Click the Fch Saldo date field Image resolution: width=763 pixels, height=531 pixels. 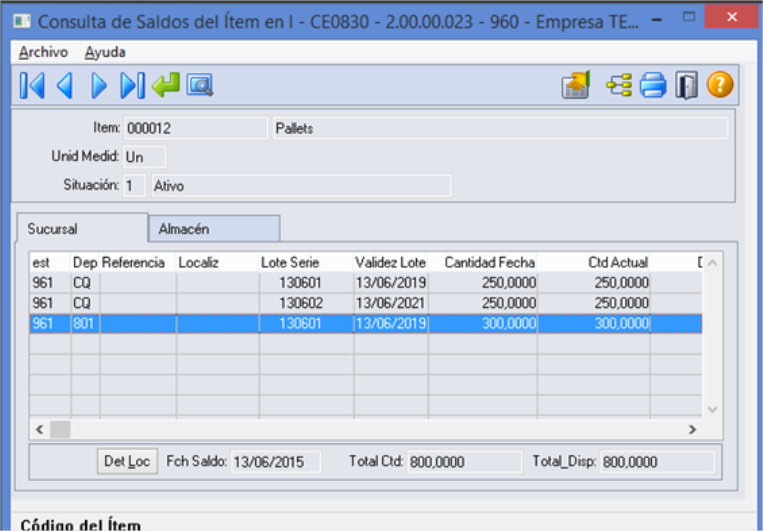pyautogui.click(x=275, y=461)
